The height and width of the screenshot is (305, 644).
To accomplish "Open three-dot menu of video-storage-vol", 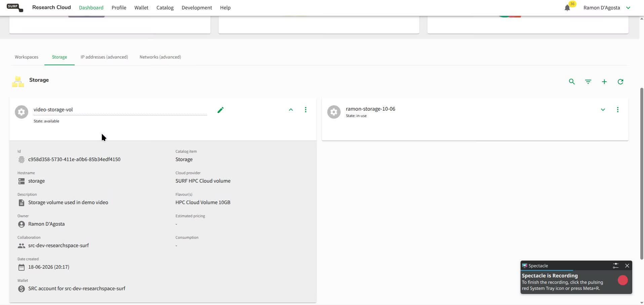I will (306, 110).
